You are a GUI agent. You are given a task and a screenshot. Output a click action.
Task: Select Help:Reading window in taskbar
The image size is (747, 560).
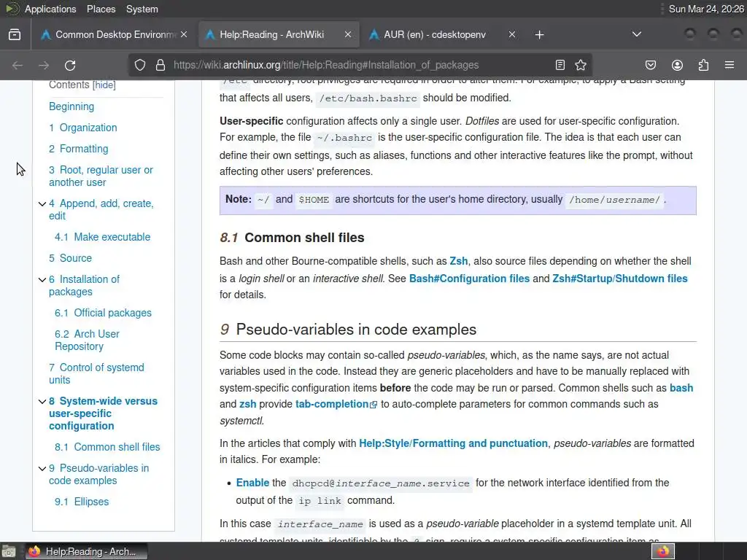click(x=86, y=551)
